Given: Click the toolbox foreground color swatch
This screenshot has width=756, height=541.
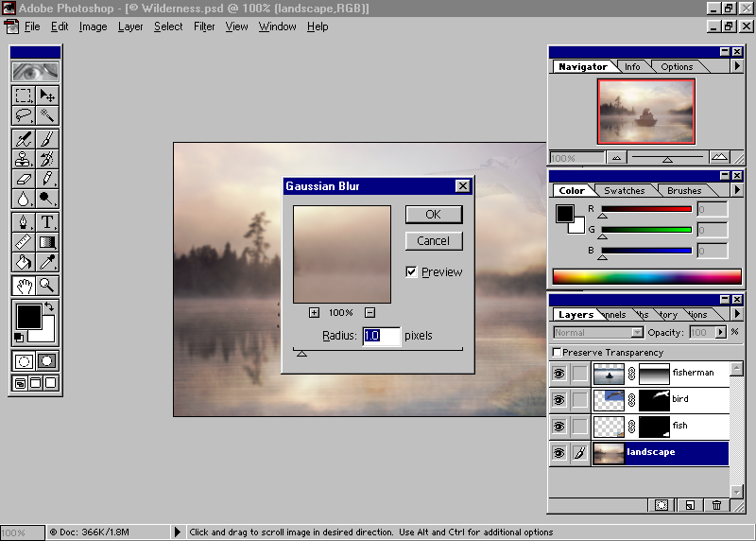Looking at the screenshot, I should 29,316.
